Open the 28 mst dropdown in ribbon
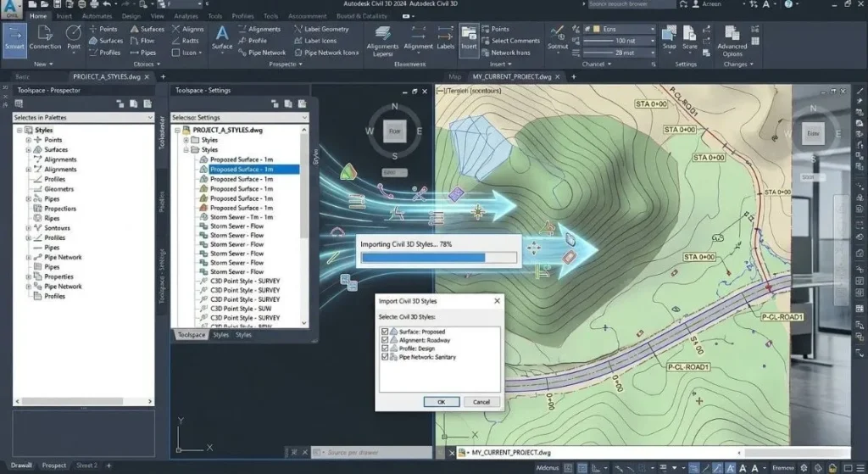 [x=620, y=53]
